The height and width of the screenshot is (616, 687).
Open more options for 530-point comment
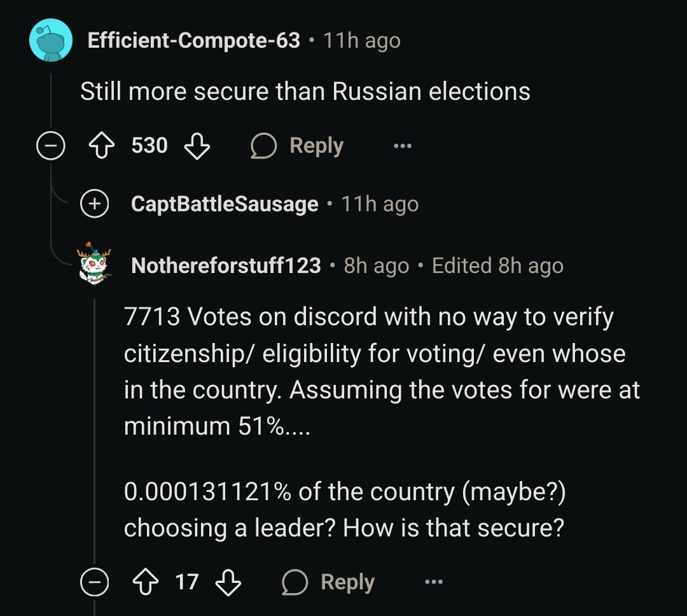(x=402, y=146)
